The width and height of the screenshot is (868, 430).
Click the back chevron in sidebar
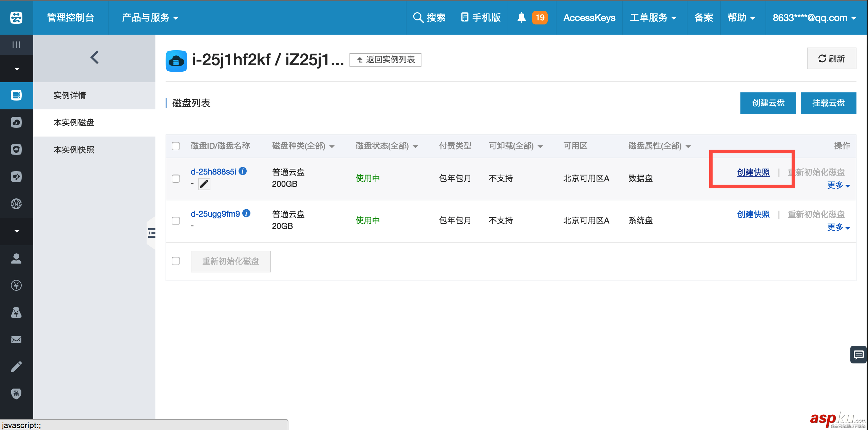pyautogui.click(x=94, y=57)
